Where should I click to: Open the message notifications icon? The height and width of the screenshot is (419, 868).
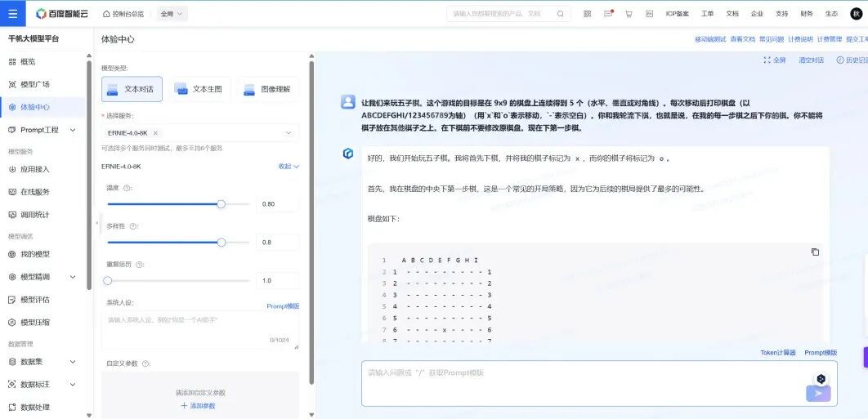tap(608, 14)
